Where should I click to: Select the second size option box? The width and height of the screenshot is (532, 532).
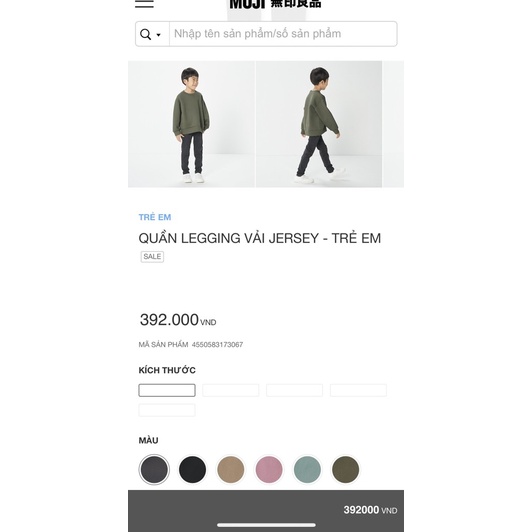point(231,390)
